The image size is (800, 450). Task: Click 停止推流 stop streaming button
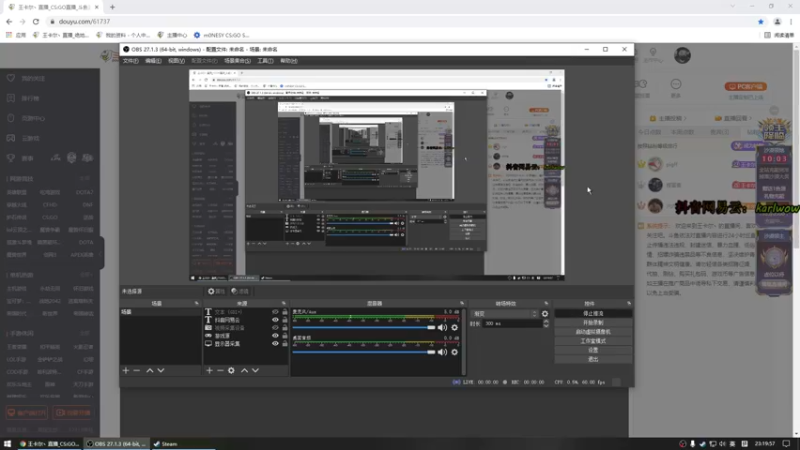pos(593,313)
